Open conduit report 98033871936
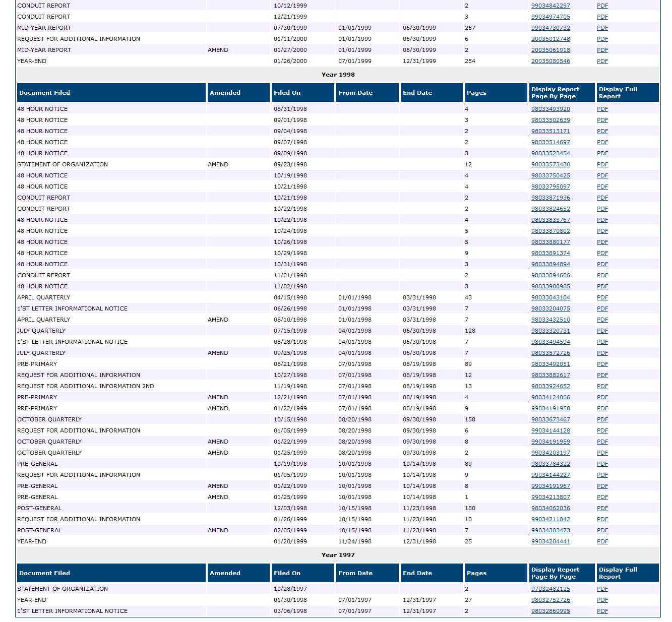 551,198
